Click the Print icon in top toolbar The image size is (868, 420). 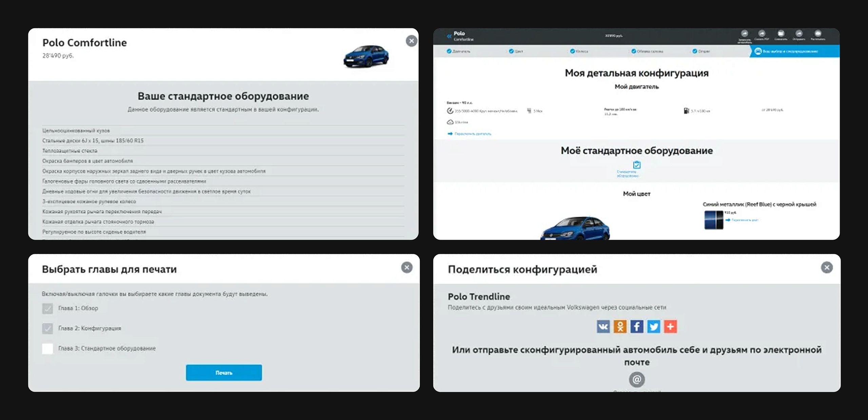coord(818,34)
